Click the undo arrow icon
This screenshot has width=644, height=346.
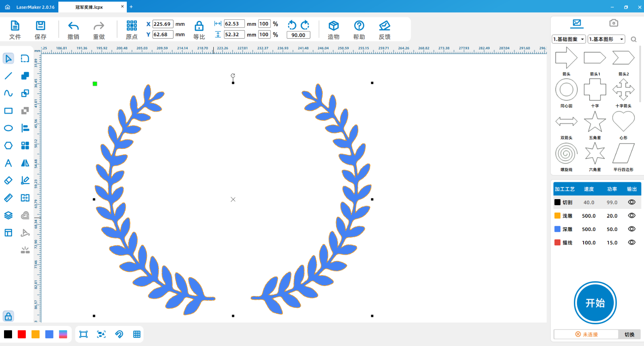point(73,26)
